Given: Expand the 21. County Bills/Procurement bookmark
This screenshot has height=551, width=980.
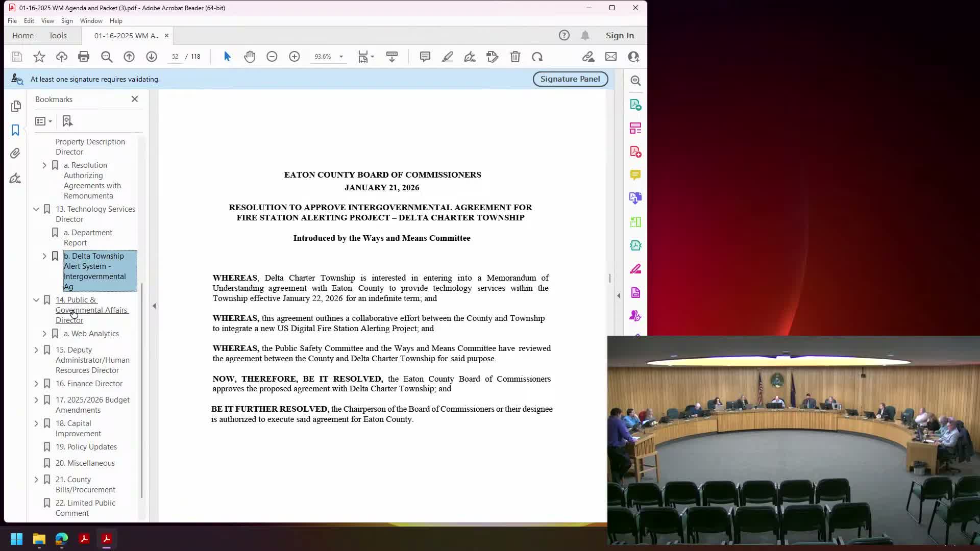Looking at the screenshot, I should click(36, 480).
